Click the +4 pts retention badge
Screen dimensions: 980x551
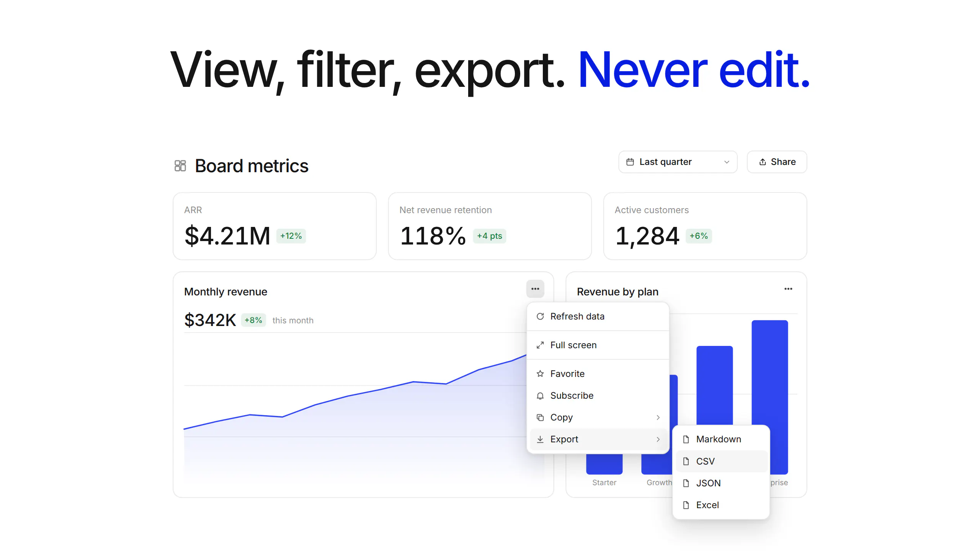click(x=490, y=236)
